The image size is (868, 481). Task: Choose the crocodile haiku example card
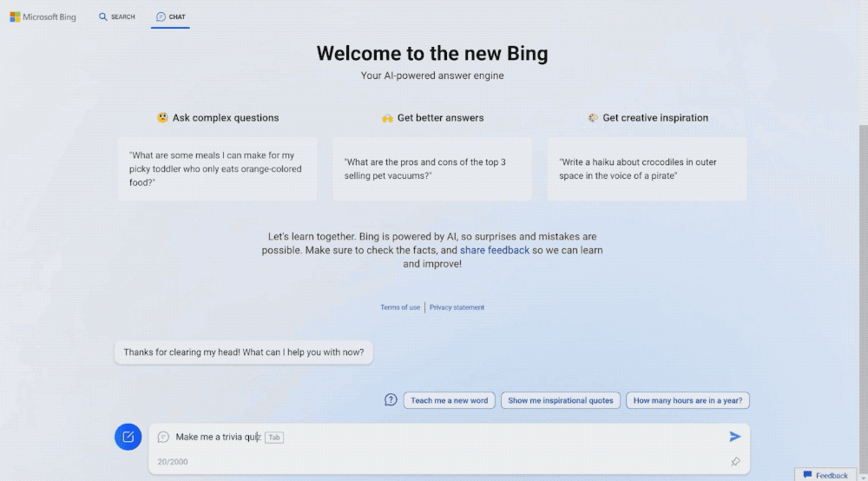tap(647, 169)
